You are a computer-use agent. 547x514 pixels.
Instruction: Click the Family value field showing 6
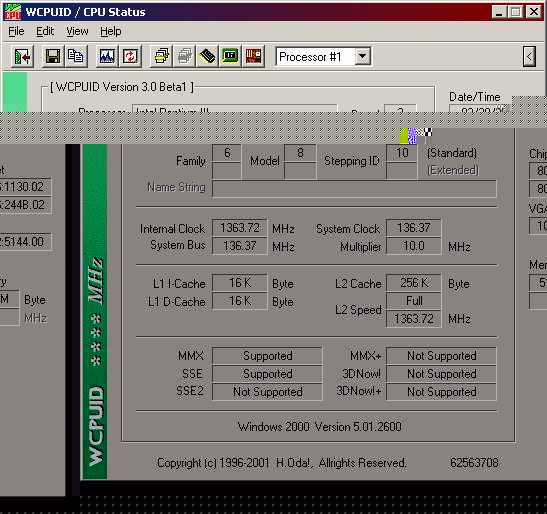pyautogui.click(x=227, y=153)
